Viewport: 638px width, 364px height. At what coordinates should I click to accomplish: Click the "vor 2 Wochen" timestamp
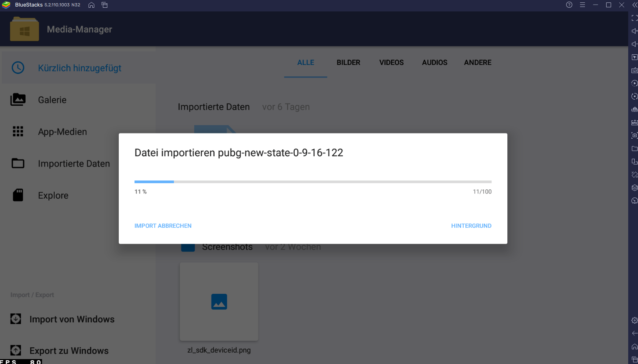pyautogui.click(x=293, y=247)
